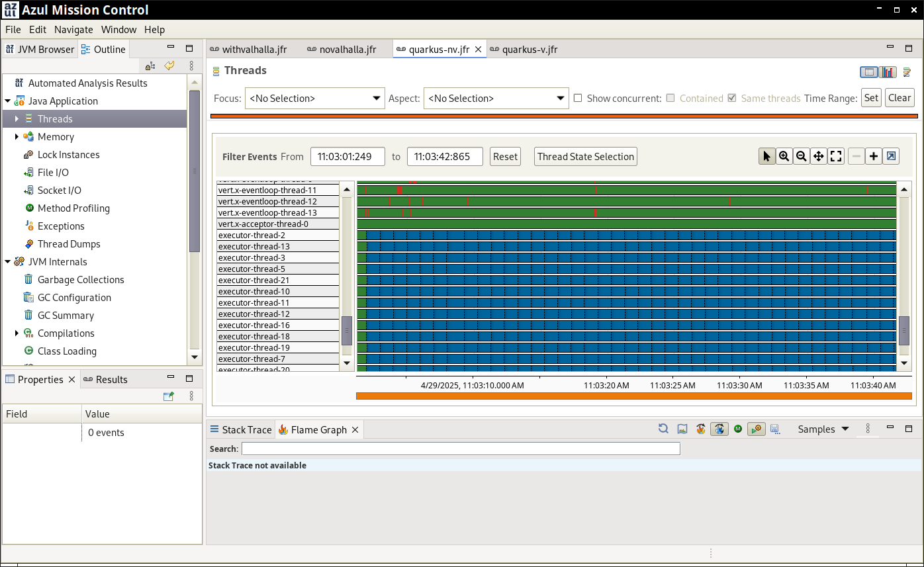Click the magnifier reset icon in Flame Graph
This screenshot has width=924, height=567.
(663, 429)
